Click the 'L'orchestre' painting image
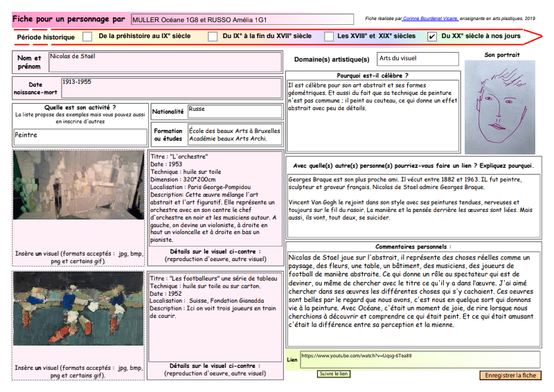Image resolution: width=554 pixels, height=392 pixels. 78,185
